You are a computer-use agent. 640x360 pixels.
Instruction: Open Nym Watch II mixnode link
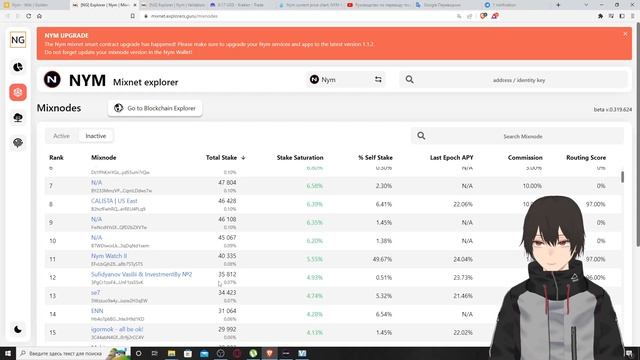point(109,256)
